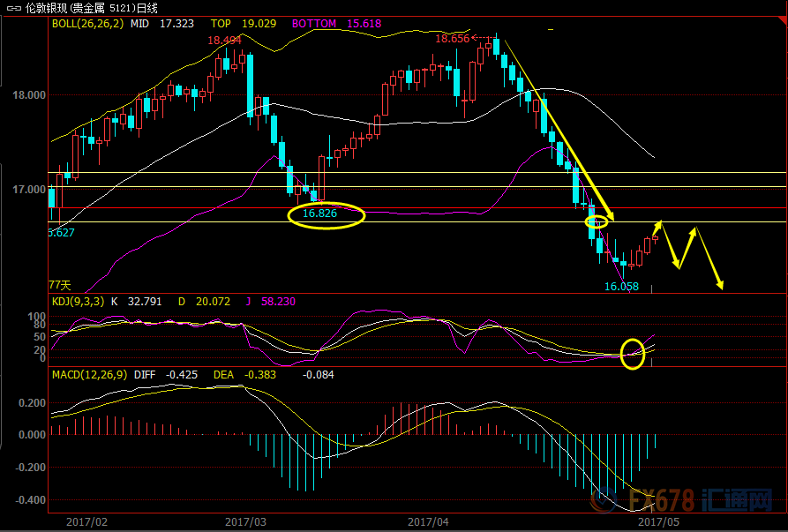The height and width of the screenshot is (532, 788).
Task: Click the 2017/03 date axis label
Action: click(246, 521)
